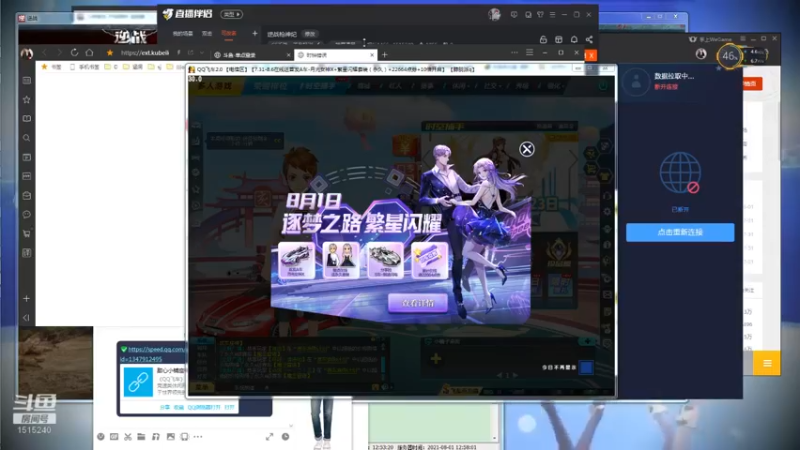The image size is (800, 450).
Task: Open a new browser tab
Action: coord(385,55)
